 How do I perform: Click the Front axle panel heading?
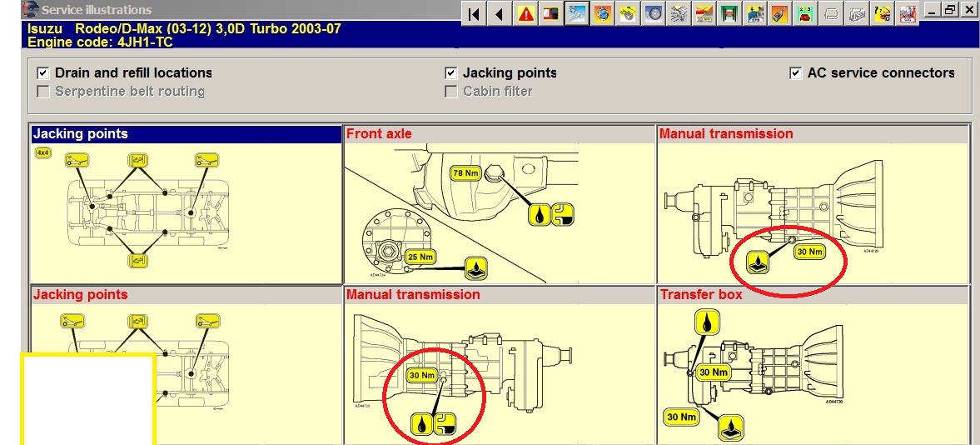[380, 134]
